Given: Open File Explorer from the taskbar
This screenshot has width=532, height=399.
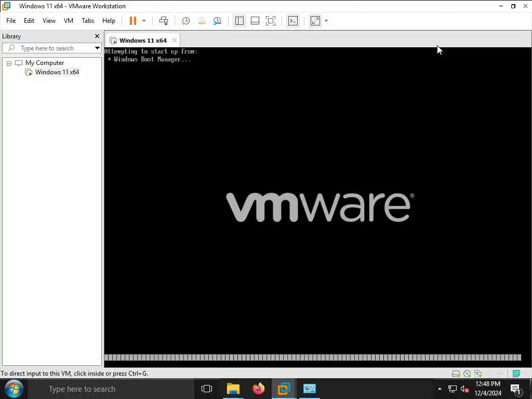Looking at the screenshot, I should click(x=233, y=389).
